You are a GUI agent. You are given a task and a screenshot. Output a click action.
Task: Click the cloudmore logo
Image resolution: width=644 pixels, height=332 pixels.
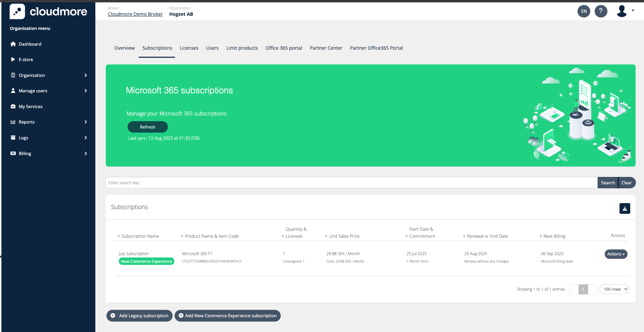[x=49, y=12]
